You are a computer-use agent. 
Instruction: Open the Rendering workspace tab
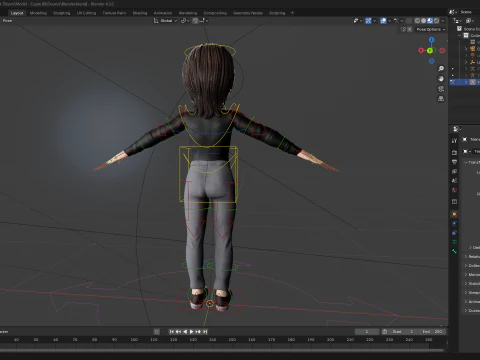coord(188,13)
